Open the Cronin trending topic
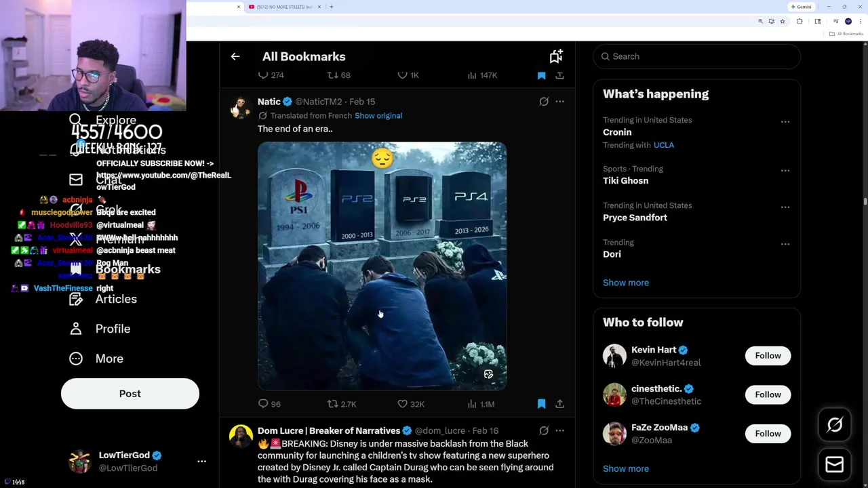Screen dimensions: 868x488 [x=617, y=132]
